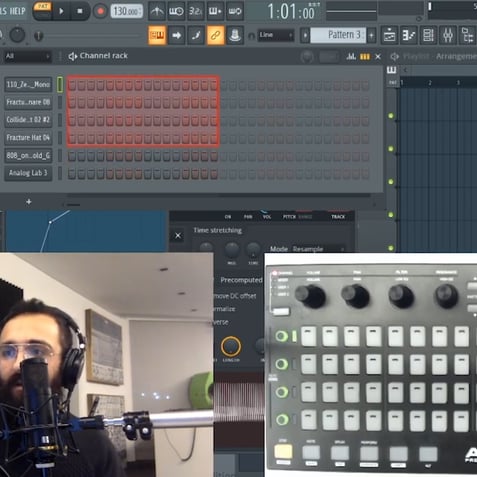Open the Browser window icon
The width and height of the screenshot is (477, 477).
tap(467, 35)
